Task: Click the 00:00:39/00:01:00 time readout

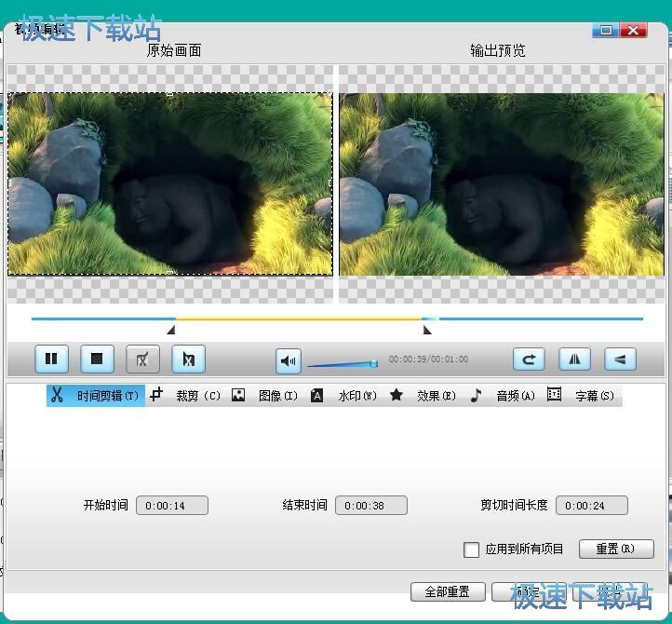Action: click(x=428, y=359)
